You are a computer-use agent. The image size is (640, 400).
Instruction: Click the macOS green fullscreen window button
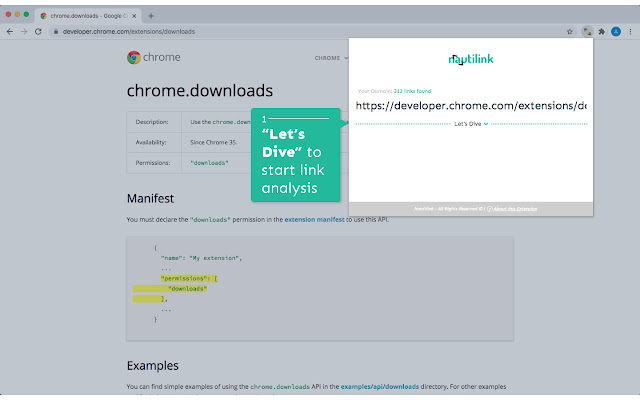pyautogui.click(x=26, y=14)
